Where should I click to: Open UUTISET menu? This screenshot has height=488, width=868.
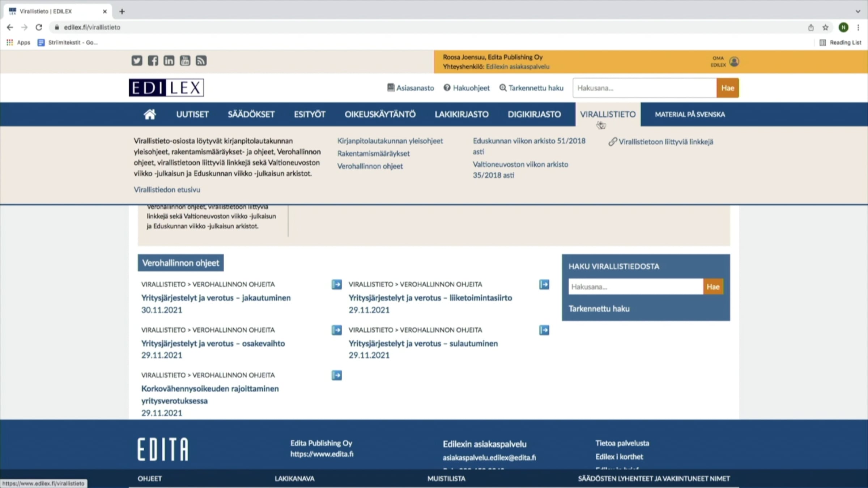tap(192, 114)
